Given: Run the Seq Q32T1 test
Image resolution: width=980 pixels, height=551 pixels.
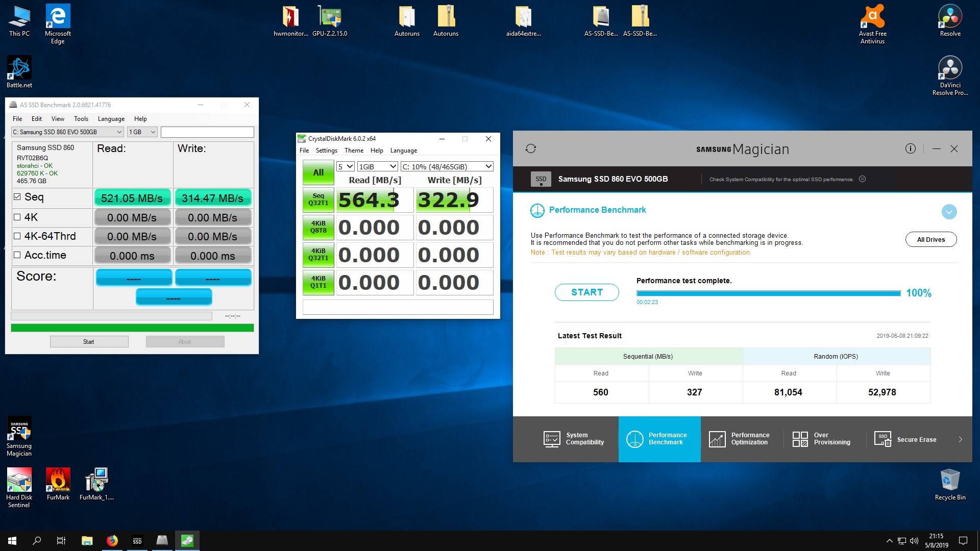Looking at the screenshot, I should pyautogui.click(x=318, y=199).
